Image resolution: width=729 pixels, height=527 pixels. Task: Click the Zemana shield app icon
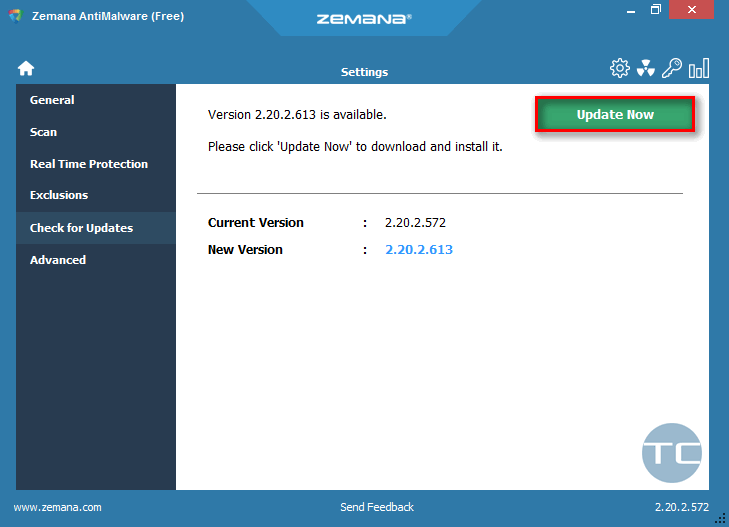click(x=15, y=16)
